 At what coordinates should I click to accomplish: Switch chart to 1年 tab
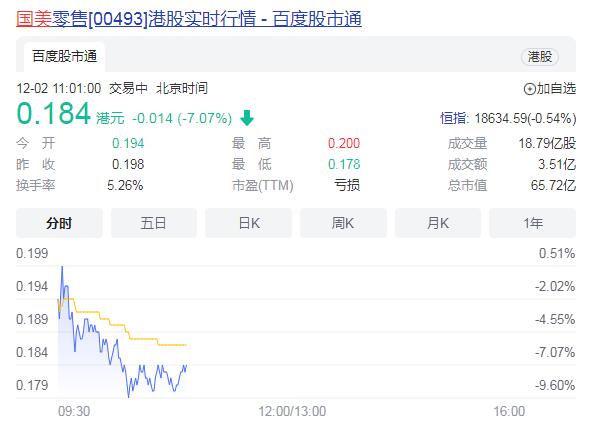(533, 223)
